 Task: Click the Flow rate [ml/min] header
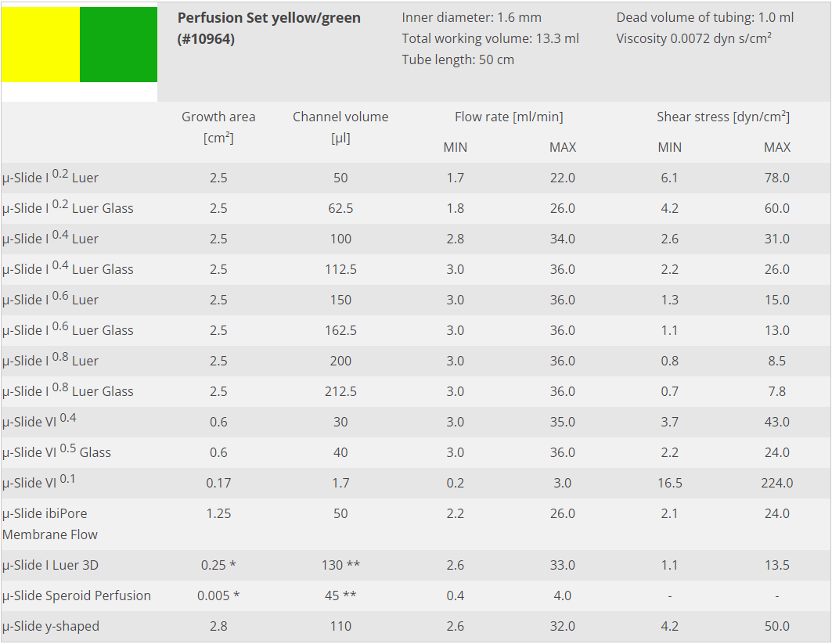click(509, 117)
